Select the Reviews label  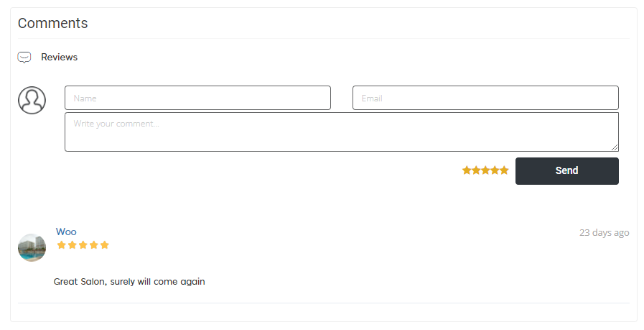tap(59, 58)
